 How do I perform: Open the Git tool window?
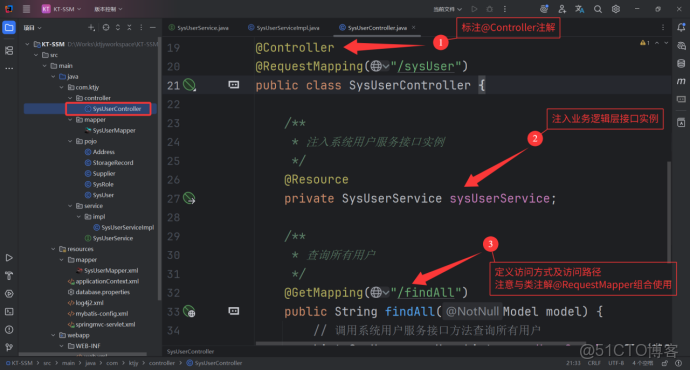[9, 347]
